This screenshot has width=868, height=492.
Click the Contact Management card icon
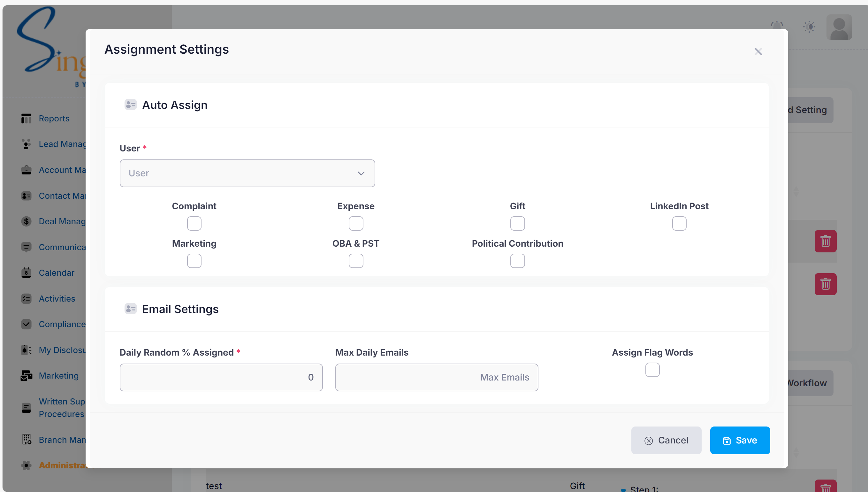point(26,196)
